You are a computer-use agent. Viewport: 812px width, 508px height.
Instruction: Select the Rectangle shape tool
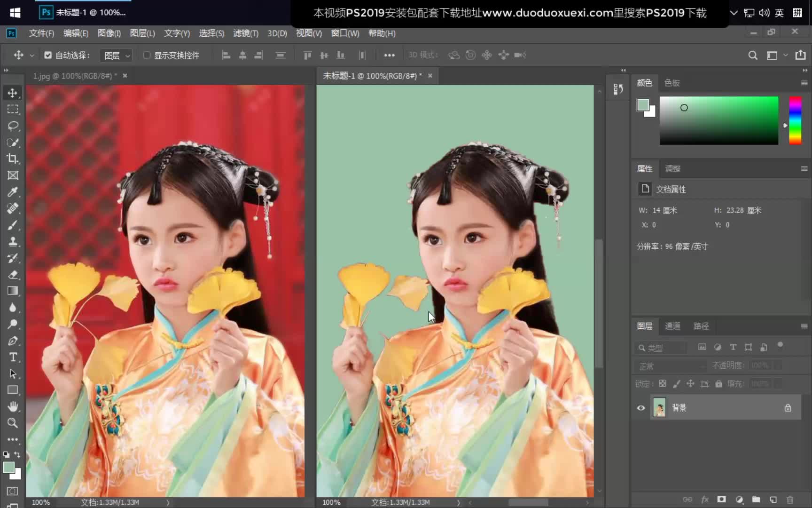(13, 390)
